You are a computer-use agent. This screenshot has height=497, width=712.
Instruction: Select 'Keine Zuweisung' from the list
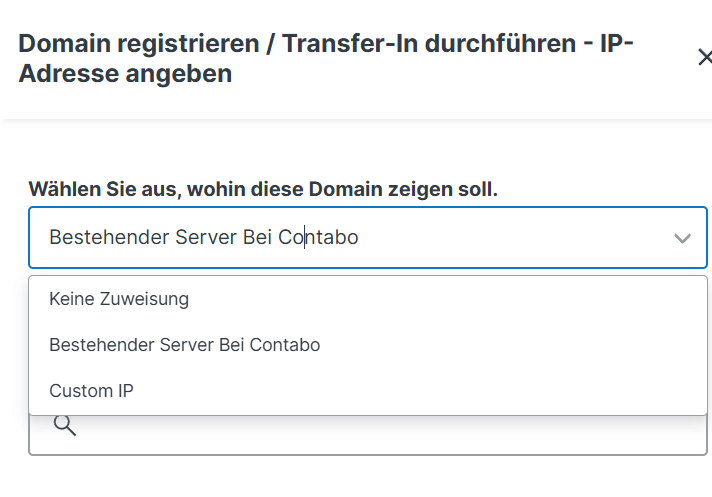click(x=119, y=298)
